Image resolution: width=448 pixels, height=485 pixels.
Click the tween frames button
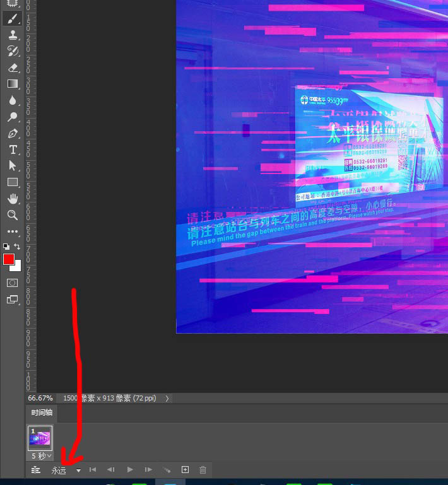(167, 470)
